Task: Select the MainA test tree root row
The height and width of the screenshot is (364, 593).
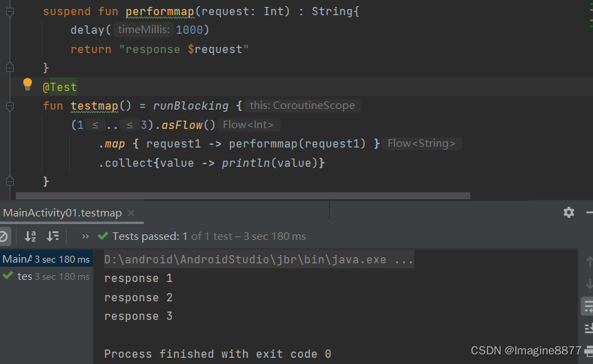Action: (x=46, y=259)
